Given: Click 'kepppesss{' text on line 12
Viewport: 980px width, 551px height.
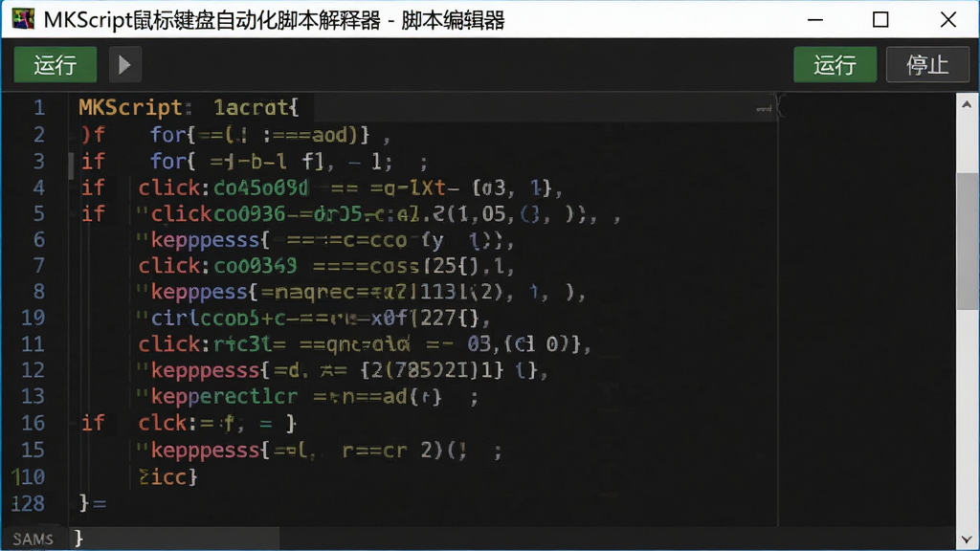Looking at the screenshot, I should (211, 370).
